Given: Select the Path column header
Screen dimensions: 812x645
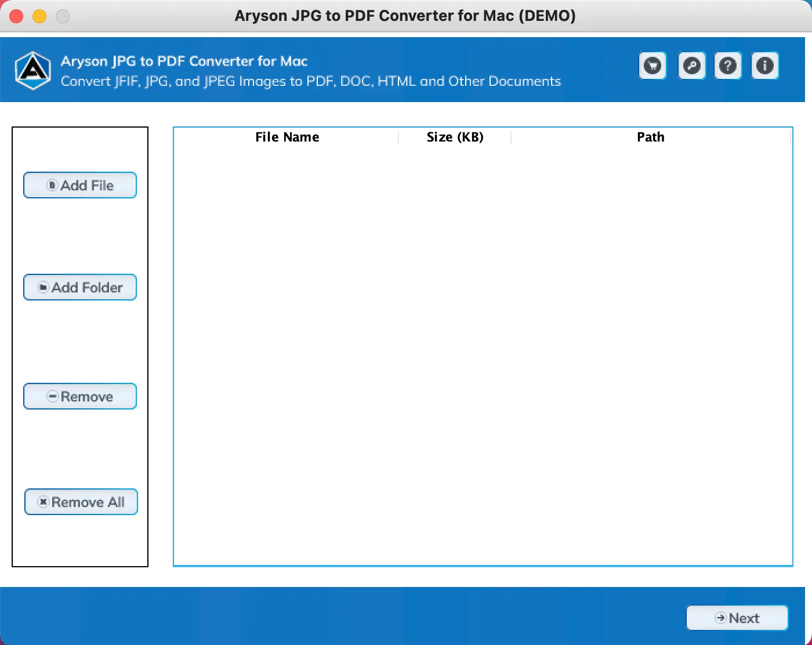Looking at the screenshot, I should click(651, 137).
